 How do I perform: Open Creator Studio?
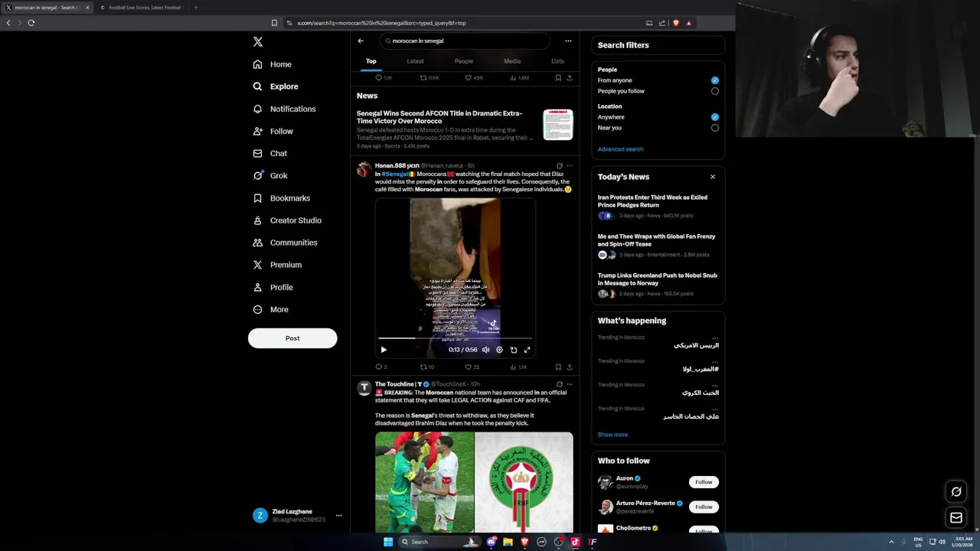[287, 220]
